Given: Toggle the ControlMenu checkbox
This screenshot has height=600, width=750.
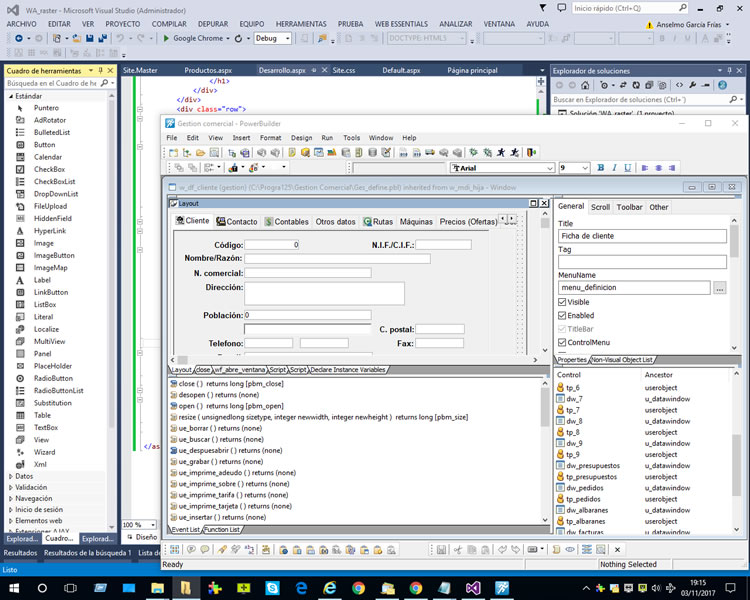Looking at the screenshot, I should [562, 342].
